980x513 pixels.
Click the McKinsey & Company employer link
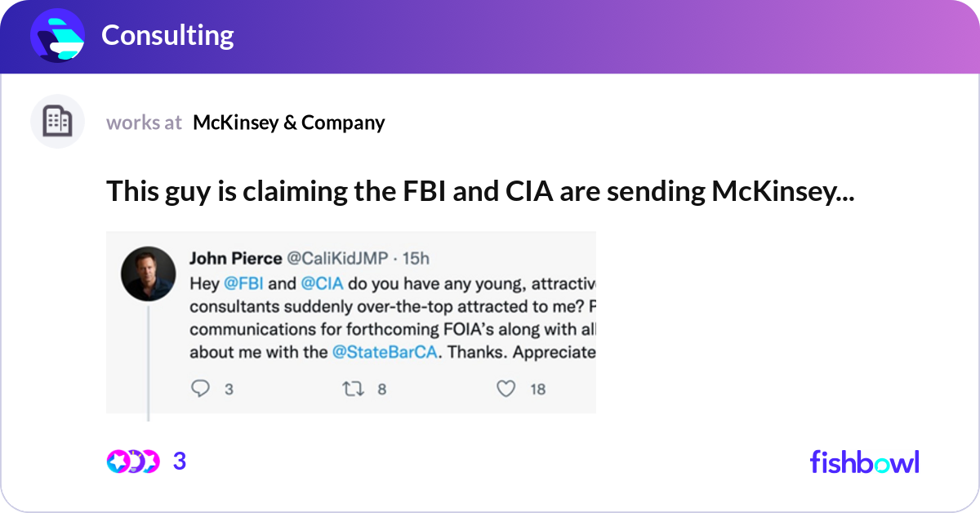(x=289, y=123)
